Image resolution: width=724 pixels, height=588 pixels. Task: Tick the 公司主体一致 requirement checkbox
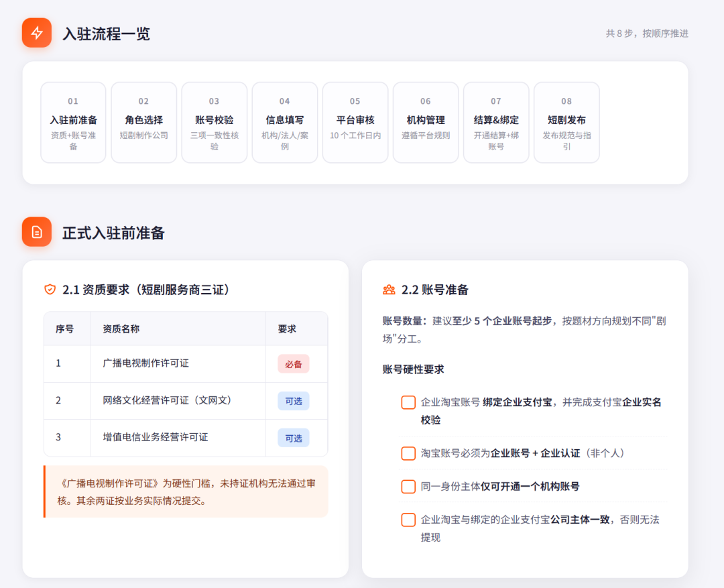[408, 520]
